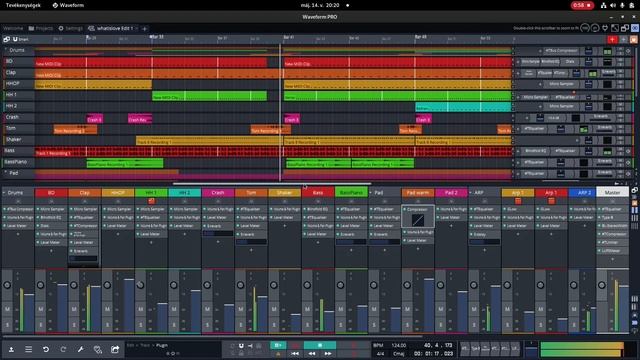Click the fast-forward transport button
Viewport: 640px width, 360px height.
pos(328,353)
